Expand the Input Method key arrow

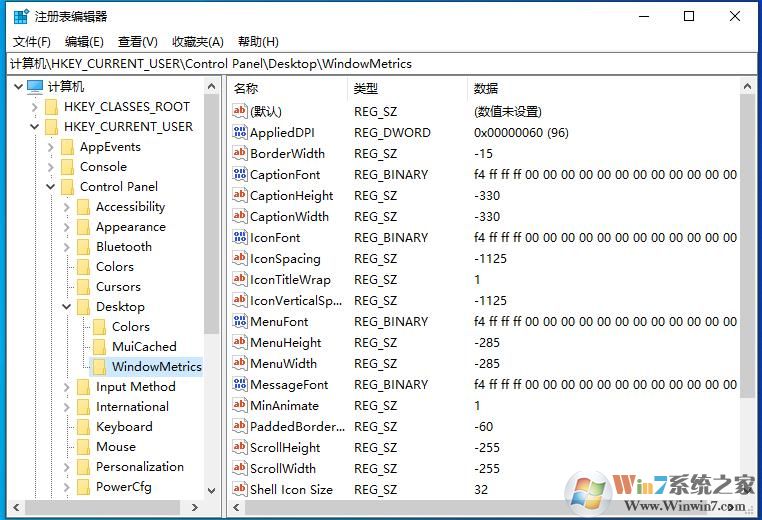point(67,387)
